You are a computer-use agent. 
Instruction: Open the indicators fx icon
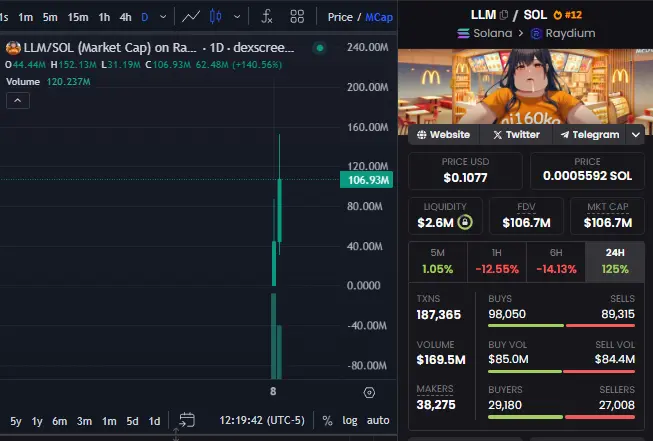point(267,17)
